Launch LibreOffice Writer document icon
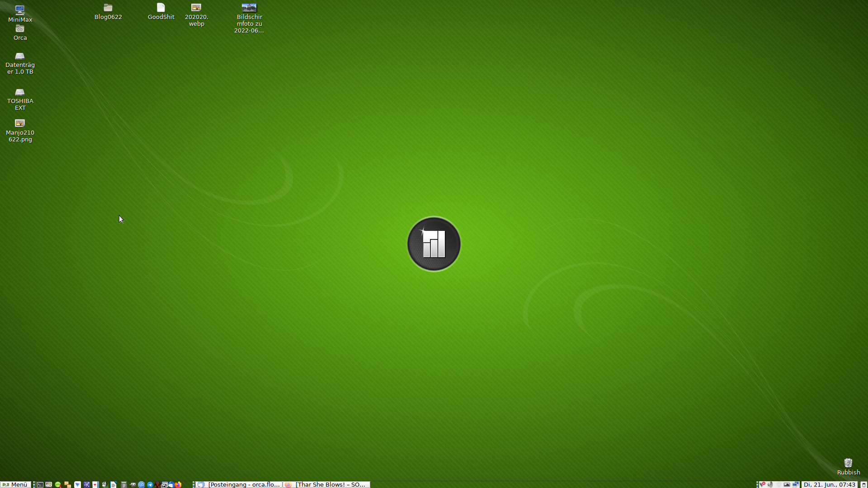This screenshot has width=868, height=488. (113, 484)
